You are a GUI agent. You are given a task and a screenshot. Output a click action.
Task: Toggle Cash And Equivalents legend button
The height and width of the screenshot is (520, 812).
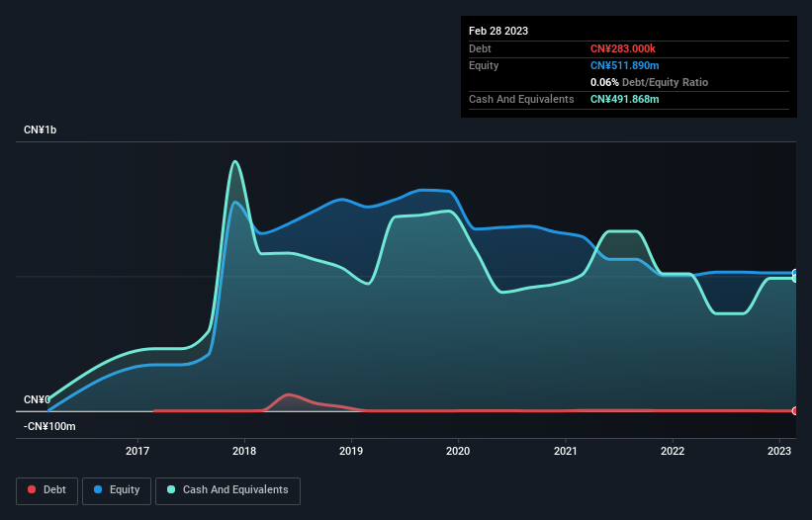click(x=227, y=490)
